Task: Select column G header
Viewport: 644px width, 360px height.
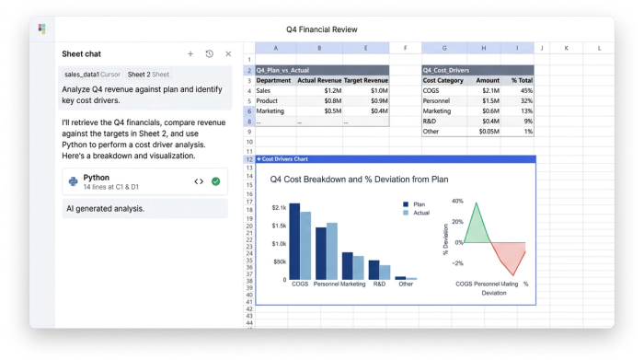Action: [444, 48]
